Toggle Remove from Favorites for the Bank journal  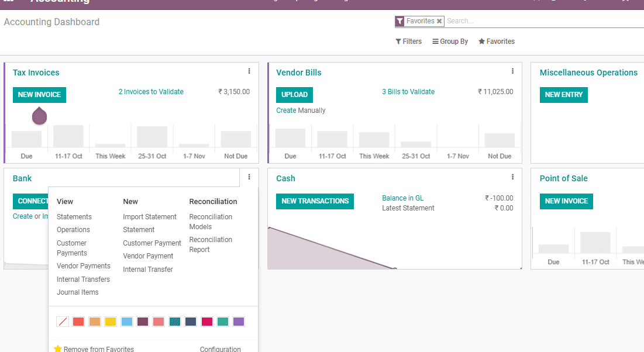coord(98,348)
